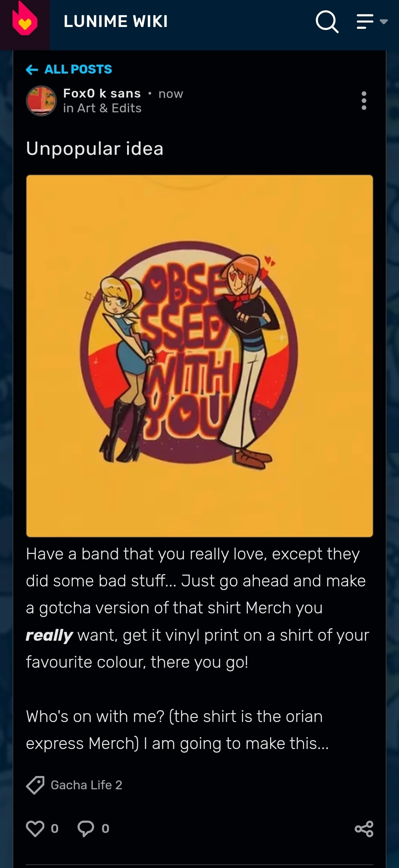Open the Fox0 k sans username link

click(102, 93)
